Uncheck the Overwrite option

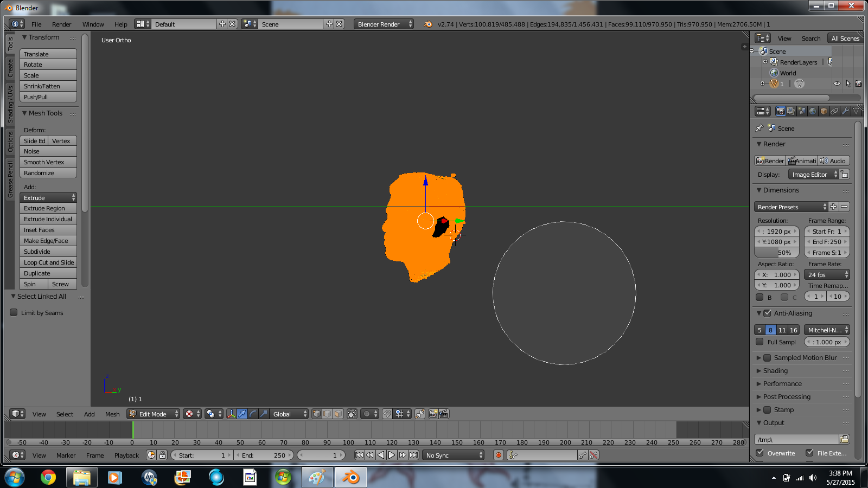(x=759, y=453)
